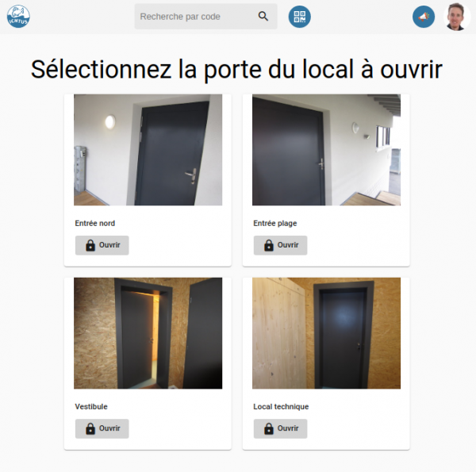Unlock Entrée plage using Ouvrir button

(x=281, y=245)
